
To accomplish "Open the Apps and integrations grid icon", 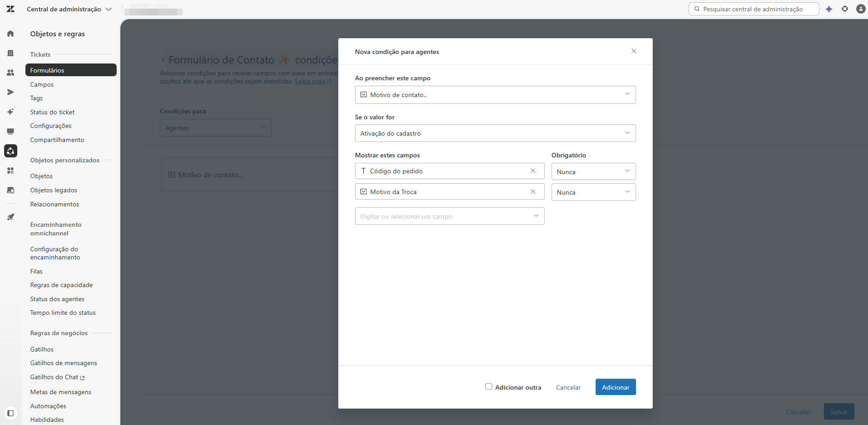I will (x=10, y=171).
